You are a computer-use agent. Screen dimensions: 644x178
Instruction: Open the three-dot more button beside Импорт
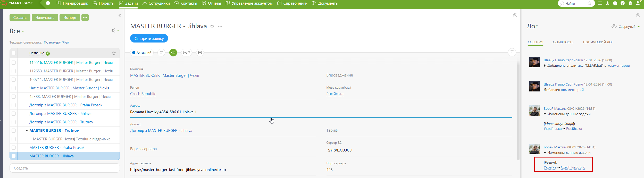[85, 18]
